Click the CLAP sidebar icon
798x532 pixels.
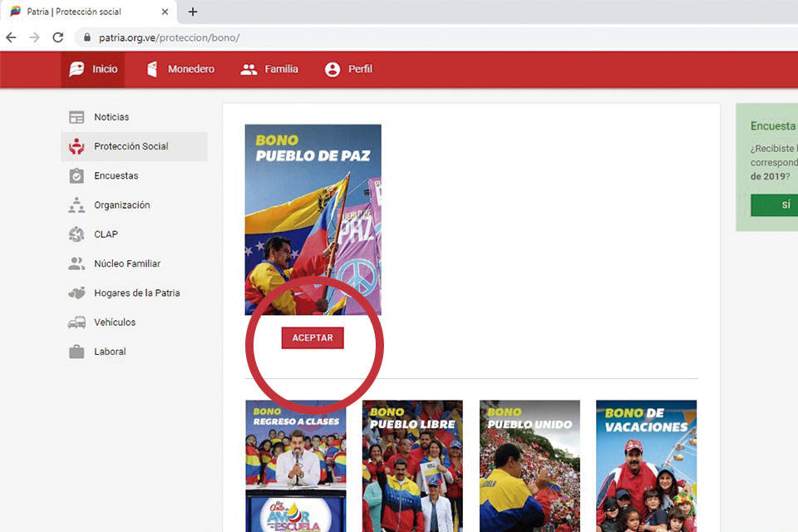[76, 234]
